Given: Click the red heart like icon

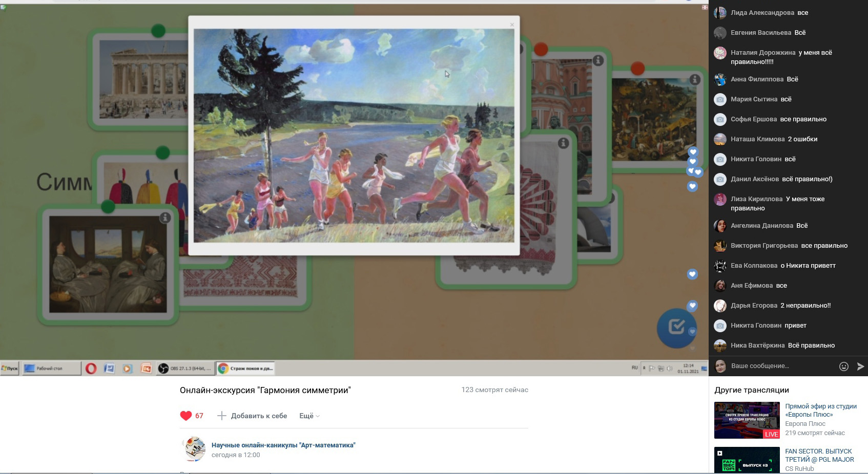Looking at the screenshot, I should click(x=186, y=416).
